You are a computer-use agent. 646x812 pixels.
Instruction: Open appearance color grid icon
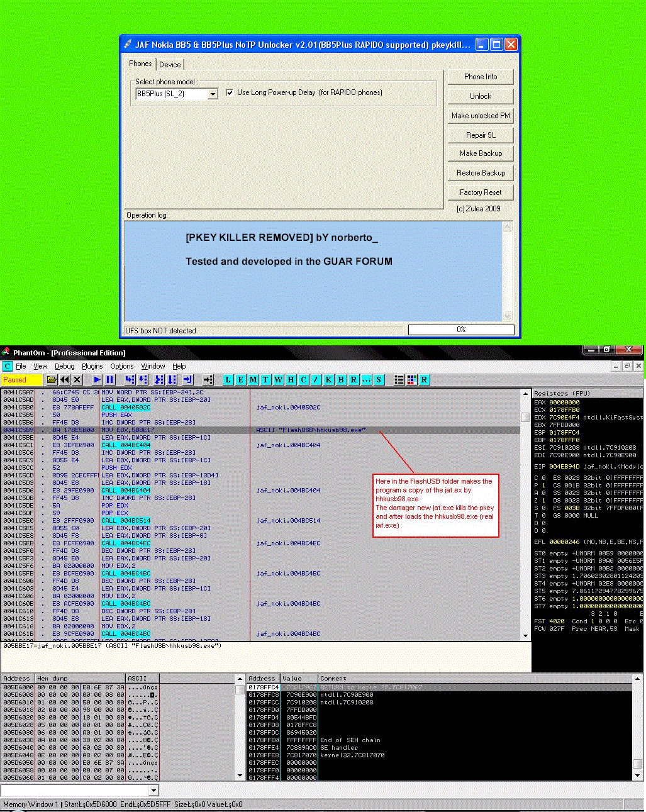412,380
